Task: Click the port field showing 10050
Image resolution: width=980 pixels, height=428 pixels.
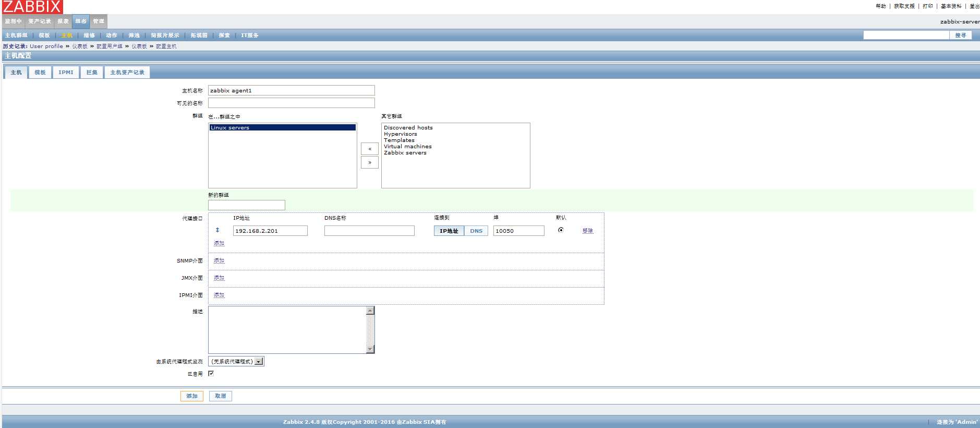Action: [x=519, y=231]
